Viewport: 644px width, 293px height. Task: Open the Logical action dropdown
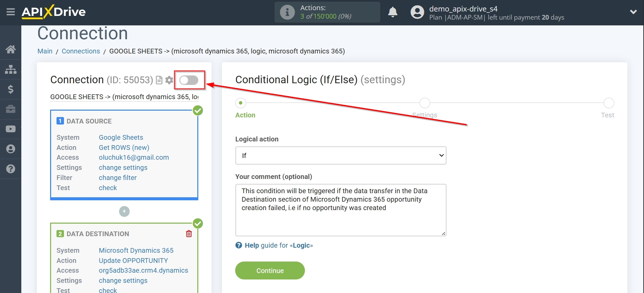pyautogui.click(x=341, y=156)
